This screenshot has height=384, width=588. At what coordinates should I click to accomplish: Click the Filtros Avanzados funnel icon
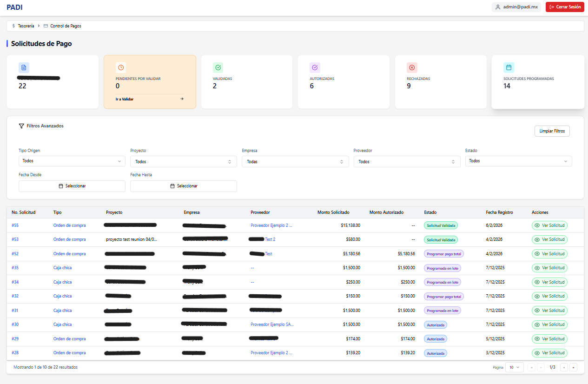click(21, 126)
